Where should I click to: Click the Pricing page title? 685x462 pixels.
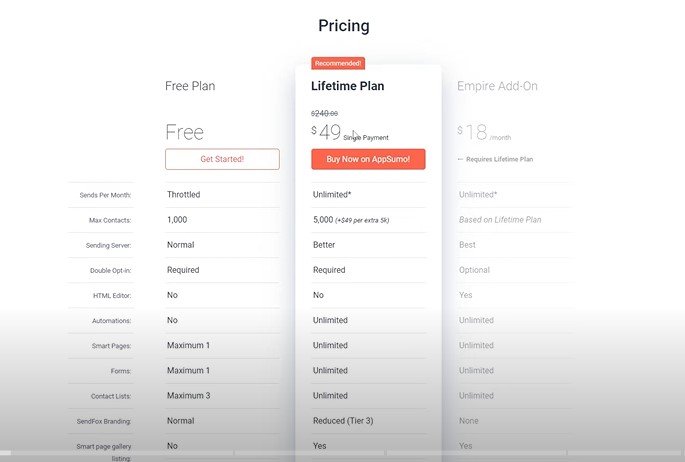[x=344, y=26]
